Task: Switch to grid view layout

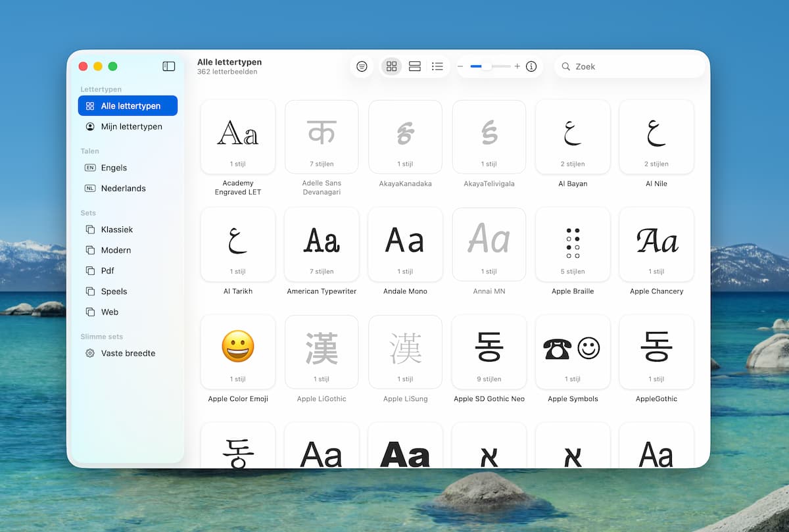Action: coord(392,66)
